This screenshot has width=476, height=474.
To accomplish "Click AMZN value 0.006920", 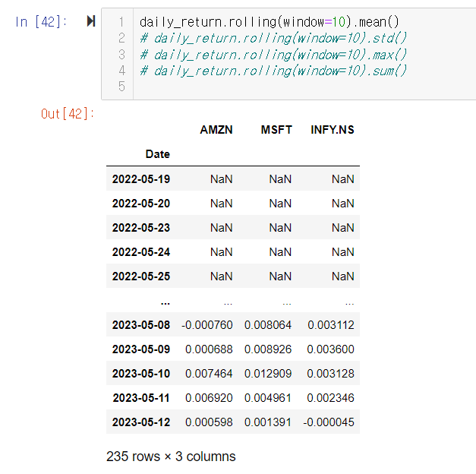I will pos(209,398).
